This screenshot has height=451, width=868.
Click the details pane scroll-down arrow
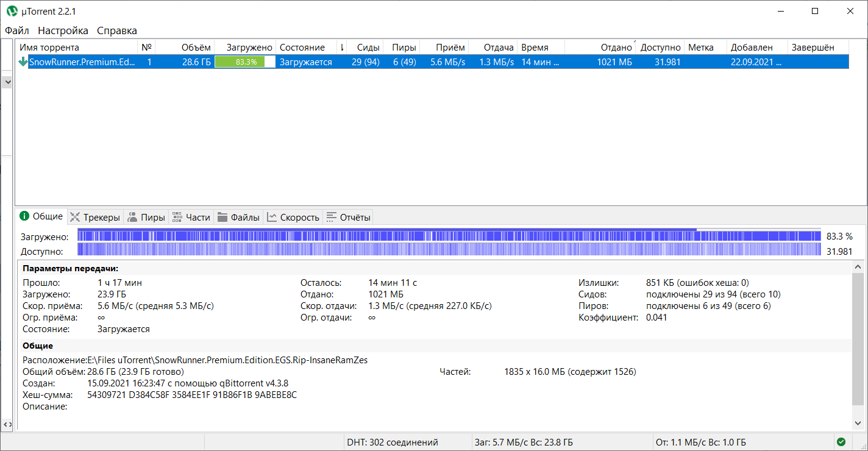coord(859,424)
